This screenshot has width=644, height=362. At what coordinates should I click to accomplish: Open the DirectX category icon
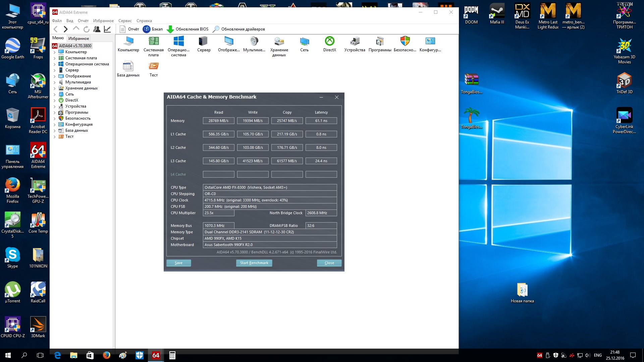(329, 42)
